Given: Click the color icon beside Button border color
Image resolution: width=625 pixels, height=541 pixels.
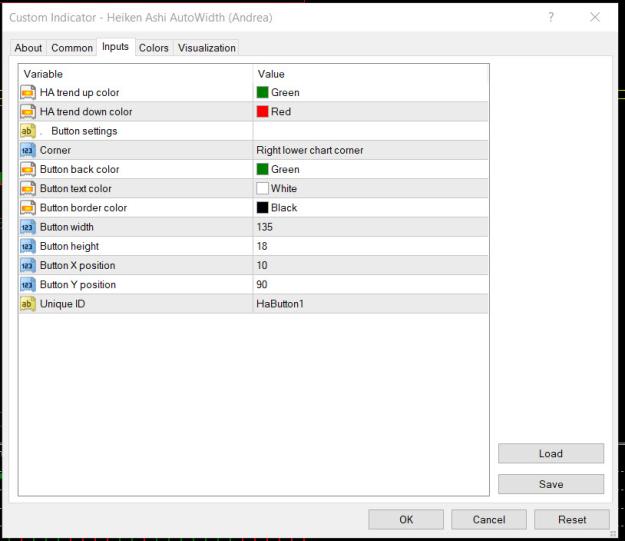Looking at the screenshot, I should [x=28, y=208].
